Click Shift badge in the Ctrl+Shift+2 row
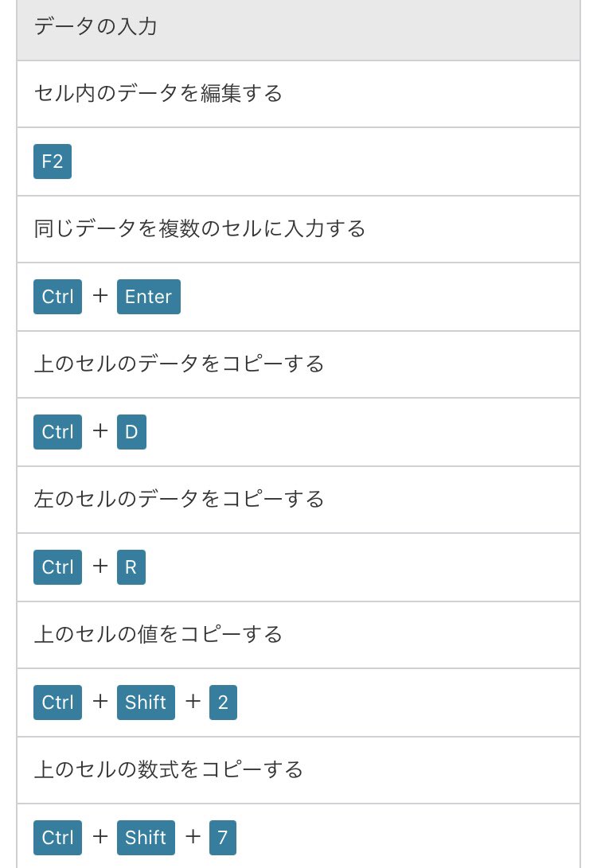This screenshot has width=597, height=868. 146,702
